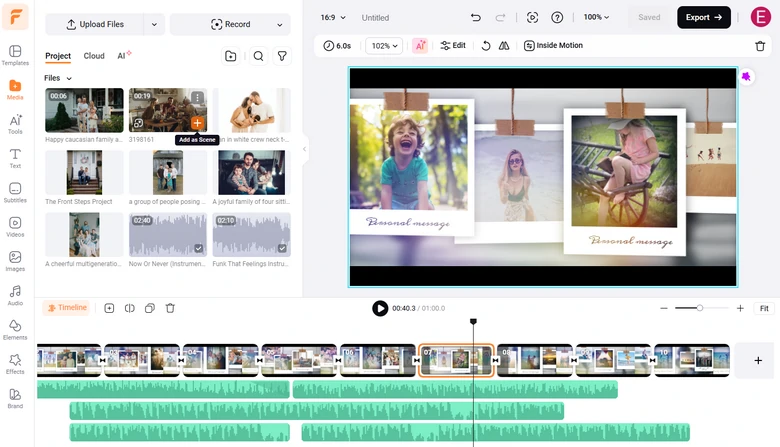Open the 102% scale dropdown

point(384,46)
